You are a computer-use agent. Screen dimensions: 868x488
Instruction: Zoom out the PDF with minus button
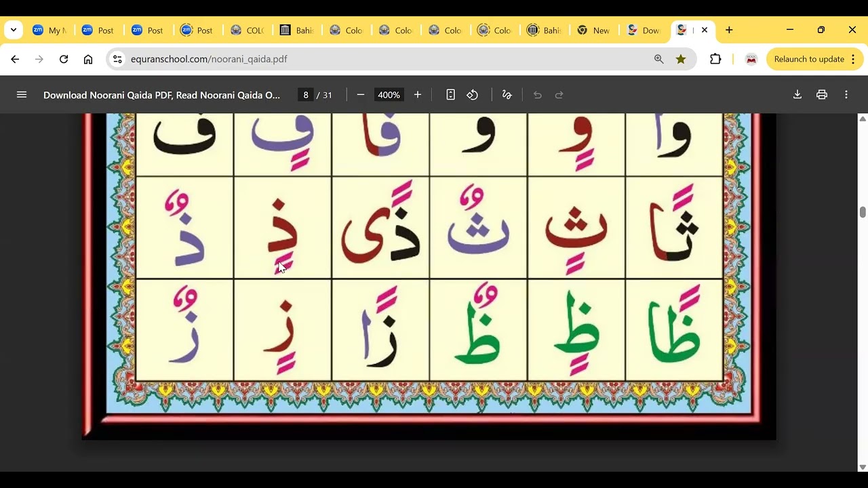pyautogui.click(x=361, y=95)
